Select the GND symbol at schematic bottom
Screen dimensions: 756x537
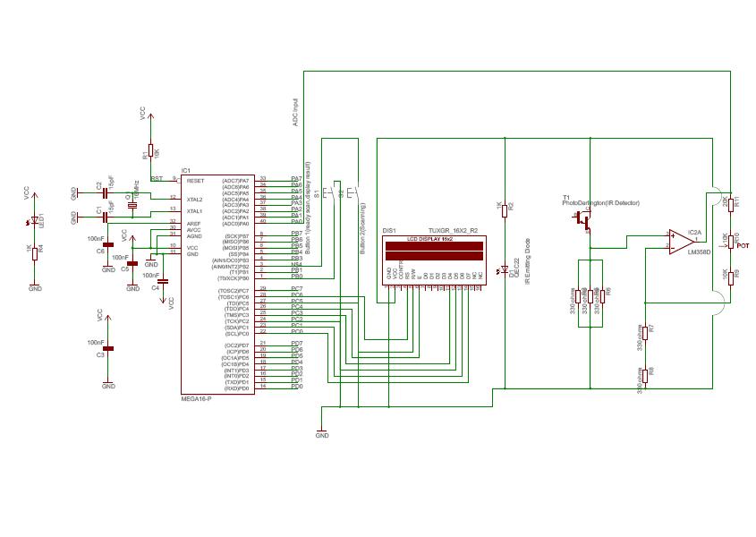[x=322, y=430]
